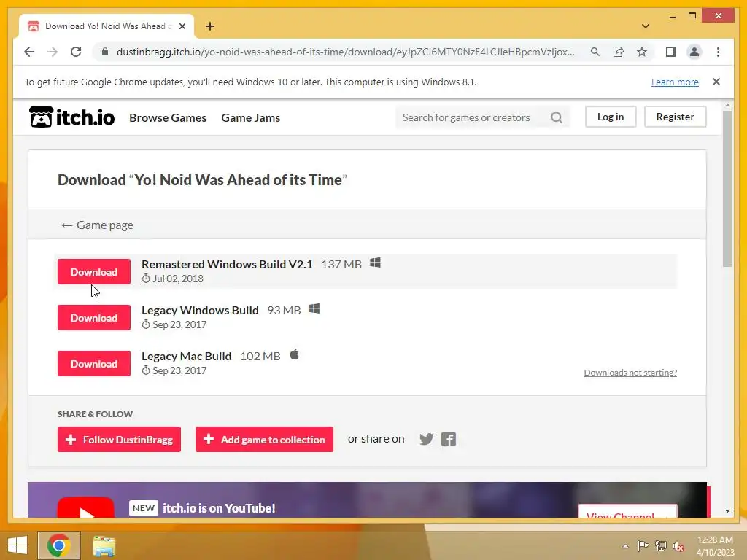Click the Log in button
The image size is (747, 560).
coord(611,117)
